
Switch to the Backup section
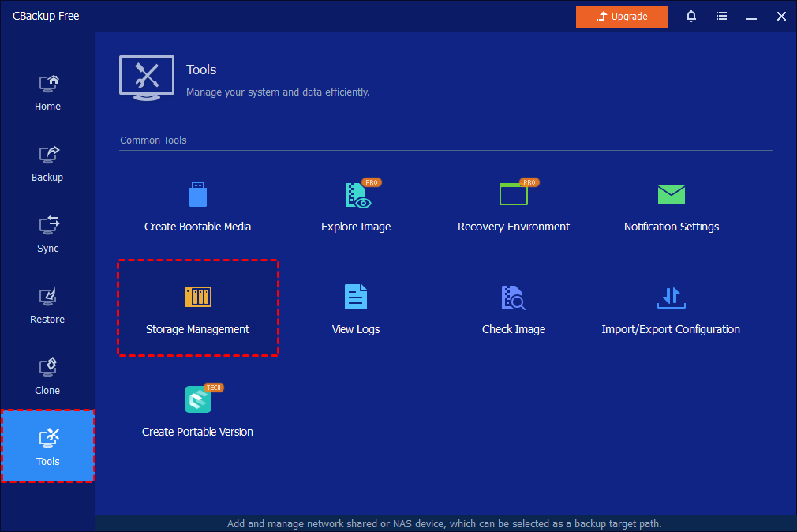pos(47,163)
